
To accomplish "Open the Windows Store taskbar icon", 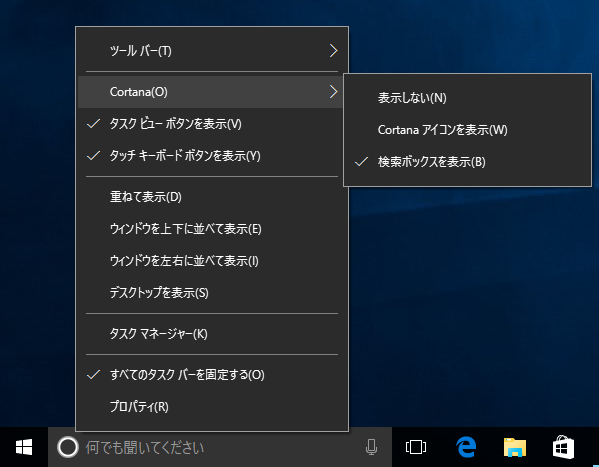I will [x=563, y=447].
